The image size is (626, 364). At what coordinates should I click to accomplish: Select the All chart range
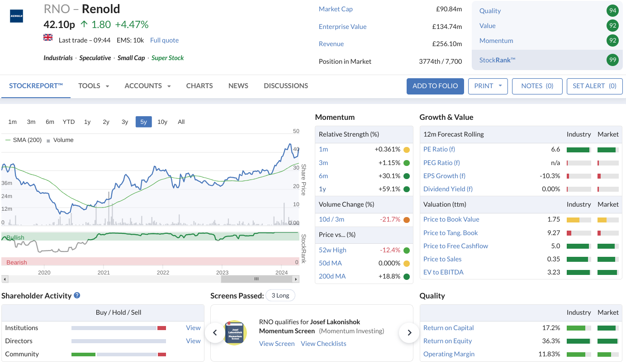pyautogui.click(x=181, y=122)
